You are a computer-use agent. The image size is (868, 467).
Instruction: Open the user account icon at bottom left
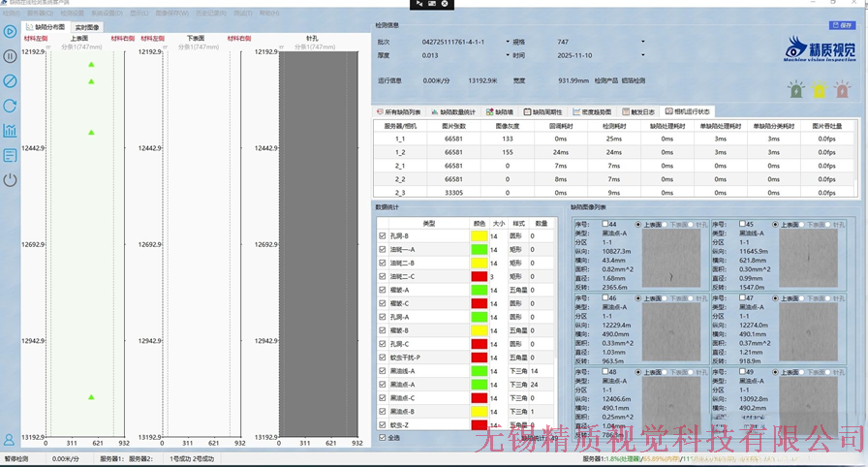(10, 439)
